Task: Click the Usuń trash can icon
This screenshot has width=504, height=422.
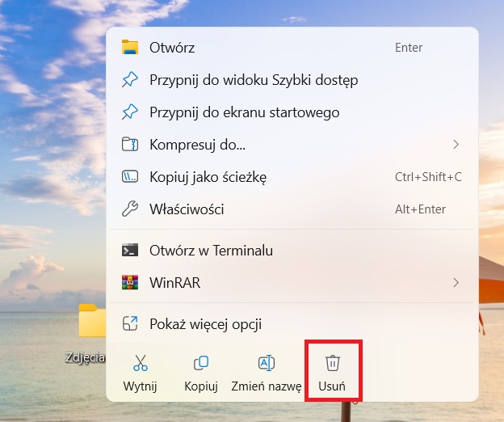Action: (x=332, y=363)
